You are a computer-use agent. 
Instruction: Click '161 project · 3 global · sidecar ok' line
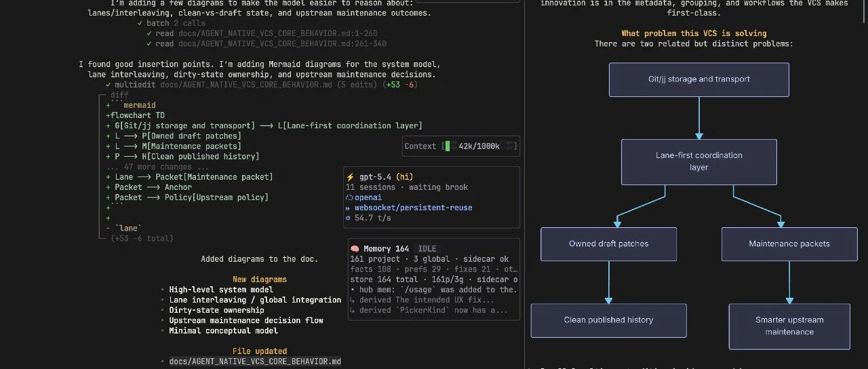pyautogui.click(x=429, y=259)
